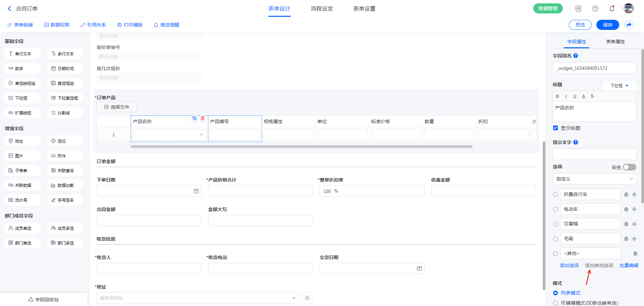644x306 pixels.
Task: Switch to 流程设定 tab
Action: tap(322, 9)
